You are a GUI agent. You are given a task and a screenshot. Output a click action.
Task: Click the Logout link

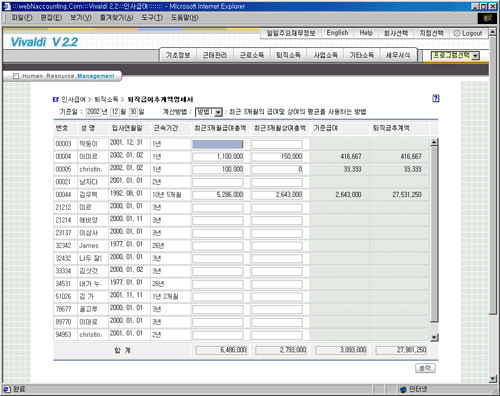point(468,33)
